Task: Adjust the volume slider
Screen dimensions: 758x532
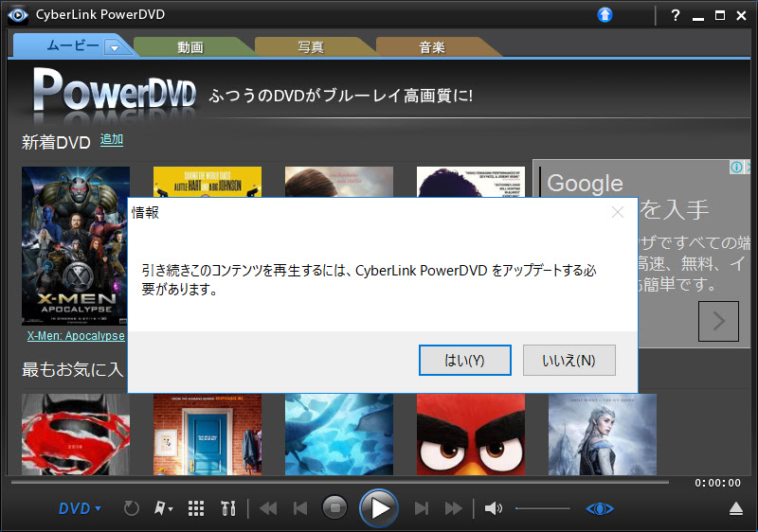Action: [543, 508]
